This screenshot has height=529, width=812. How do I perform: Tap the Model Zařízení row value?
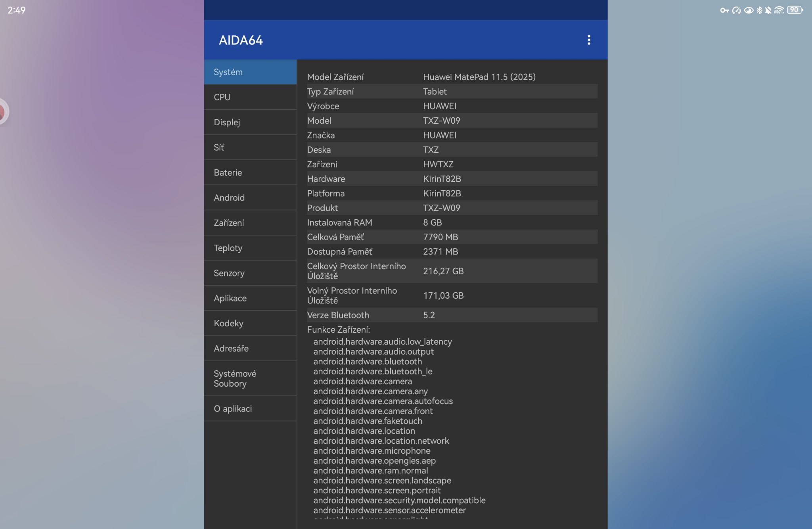tap(479, 77)
